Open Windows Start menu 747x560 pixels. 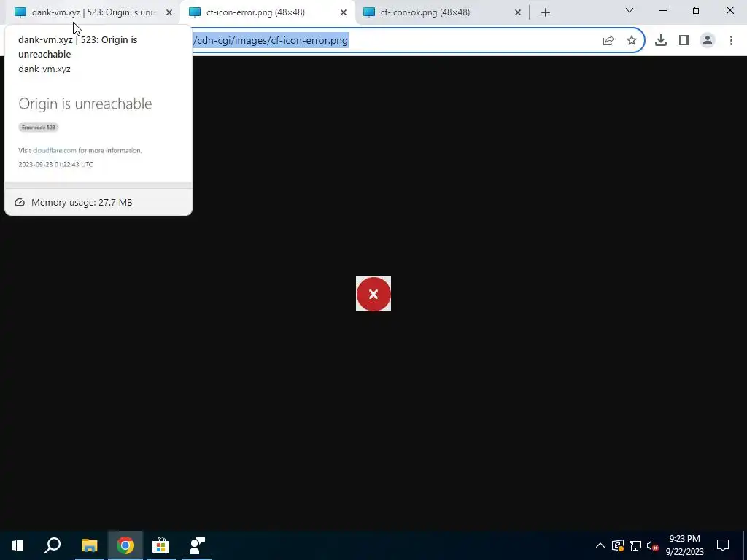pos(18,545)
